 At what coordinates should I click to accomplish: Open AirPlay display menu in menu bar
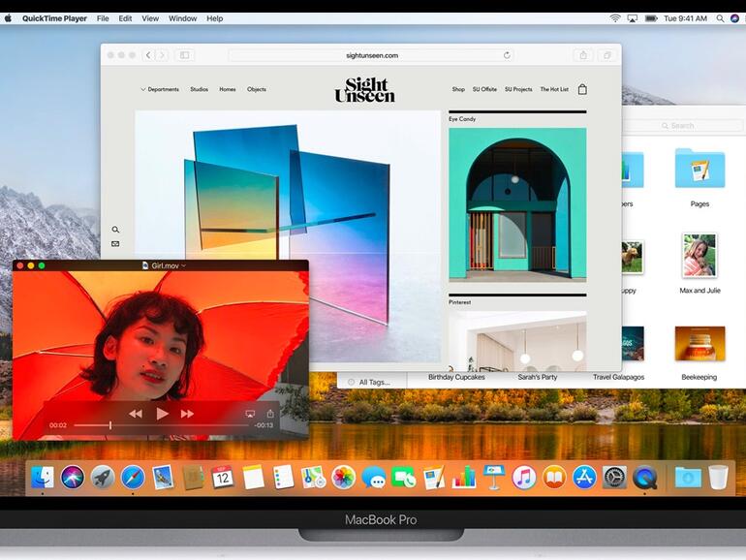tap(632, 18)
